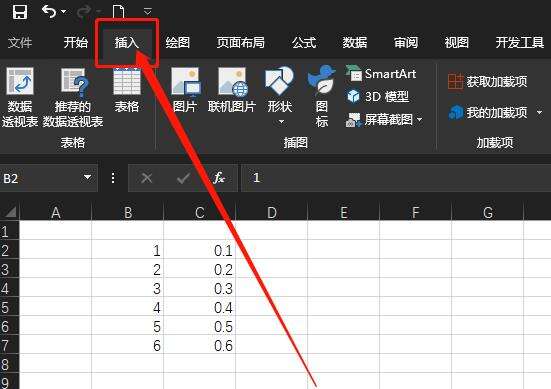Switch to the 公式 ribbon tab
551x389 pixels.
coord(304,43)
